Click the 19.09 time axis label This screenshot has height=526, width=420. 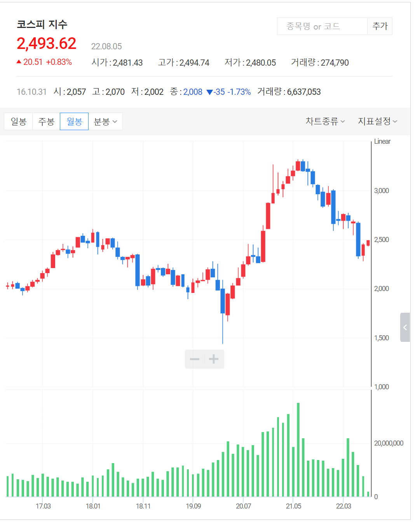click(193, 506)
